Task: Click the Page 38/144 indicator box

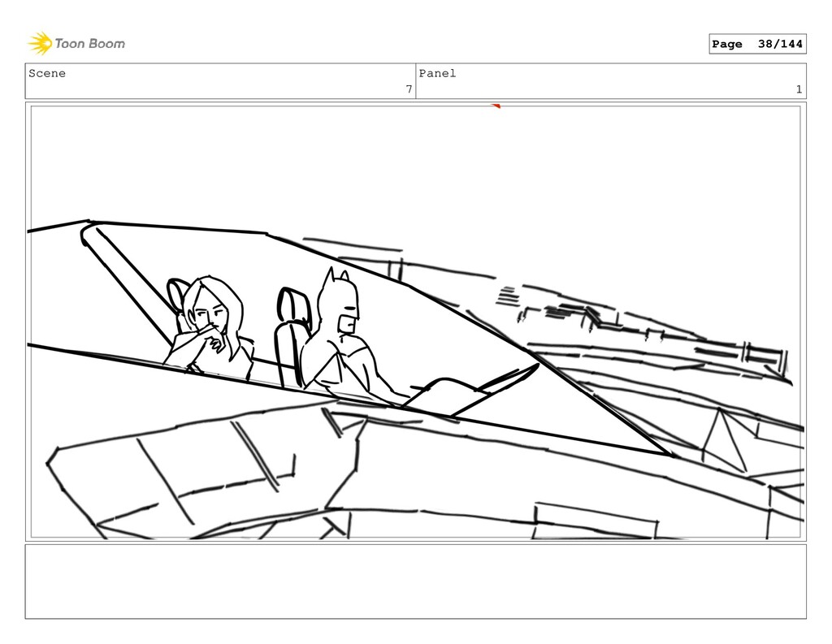Action: click(x=757, y=44)
